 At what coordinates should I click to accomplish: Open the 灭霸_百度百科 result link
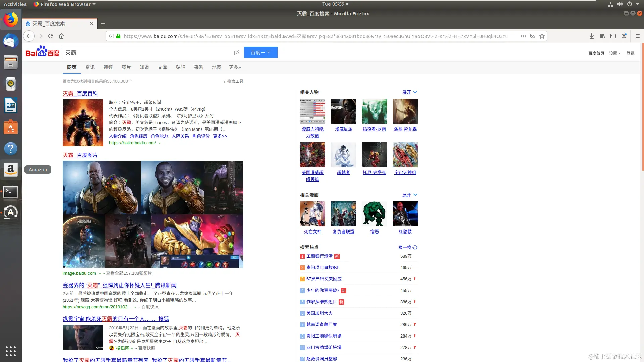(80, 93)
